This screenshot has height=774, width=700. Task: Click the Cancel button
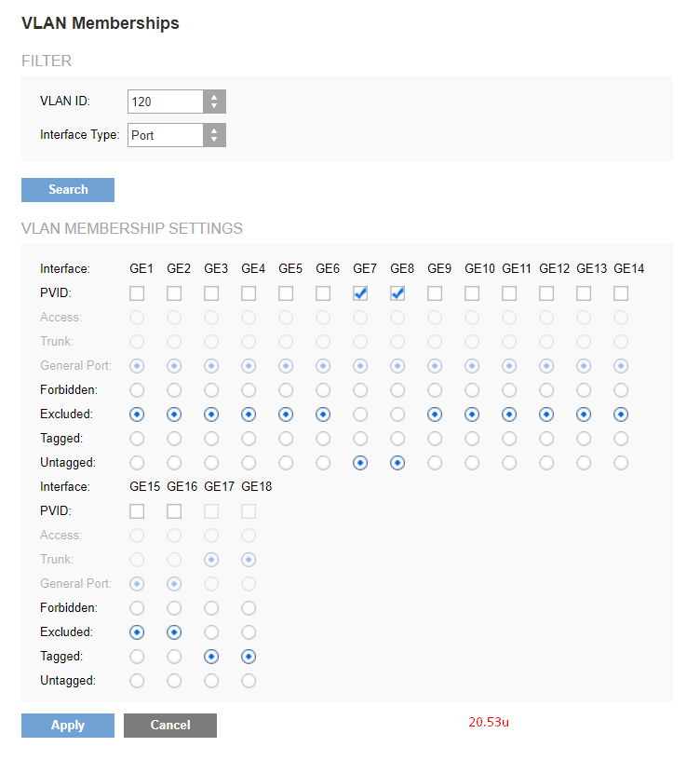point(170,726)
